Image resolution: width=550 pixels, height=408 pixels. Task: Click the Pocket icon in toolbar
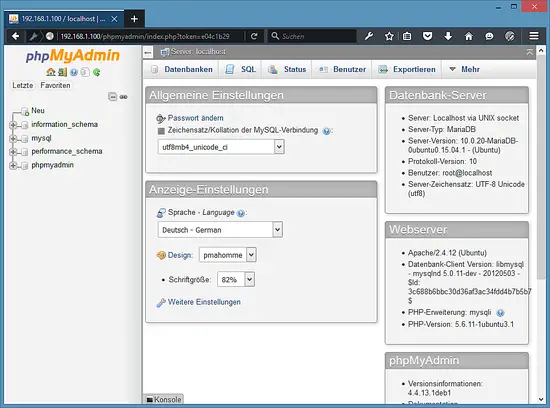tap(427, 36)
